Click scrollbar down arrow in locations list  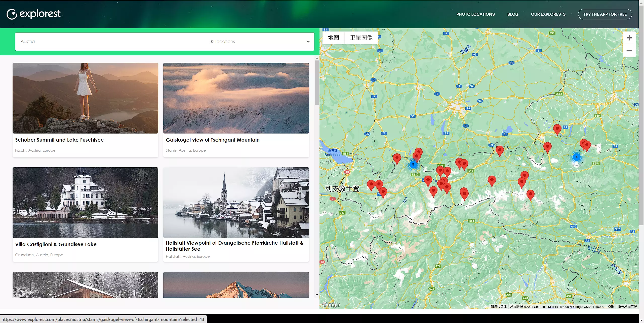point(317,295)
